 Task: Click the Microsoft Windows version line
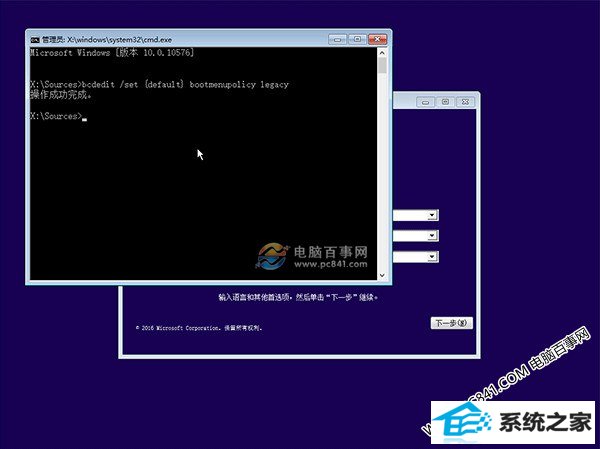pyautogui.click(x=112, y=53)
